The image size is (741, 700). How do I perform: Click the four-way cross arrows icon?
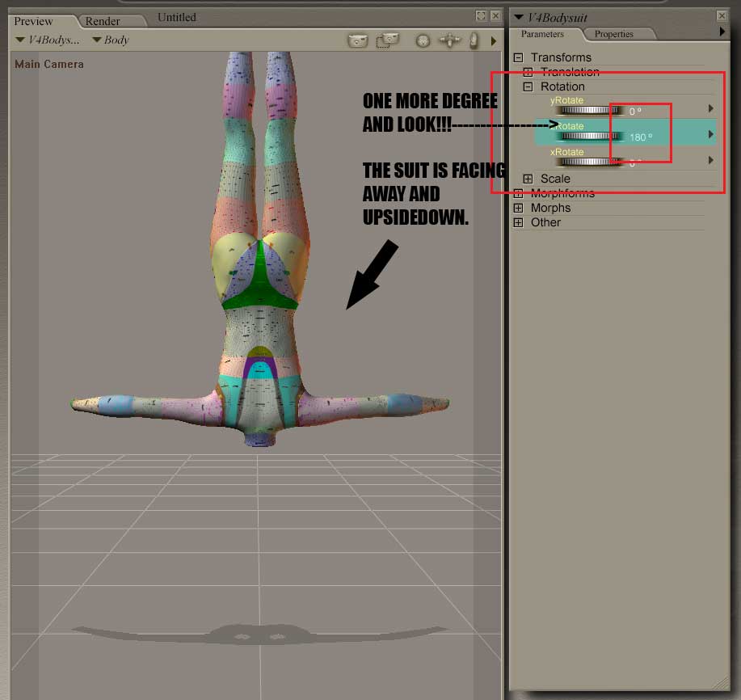point(448,40)
